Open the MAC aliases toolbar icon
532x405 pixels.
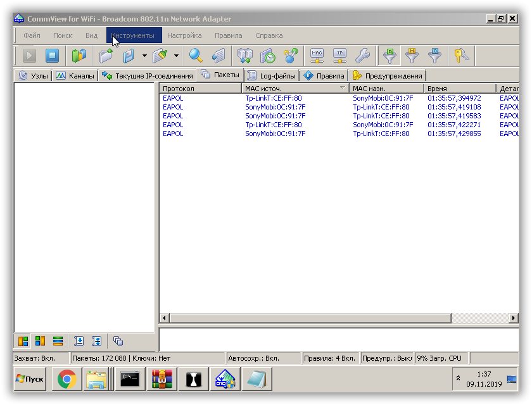tap(317, 56)
